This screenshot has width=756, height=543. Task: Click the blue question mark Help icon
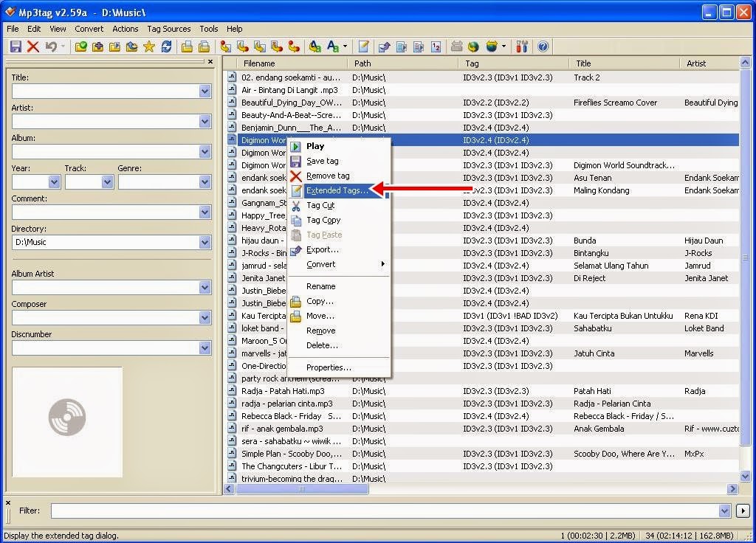coord(543,46)
